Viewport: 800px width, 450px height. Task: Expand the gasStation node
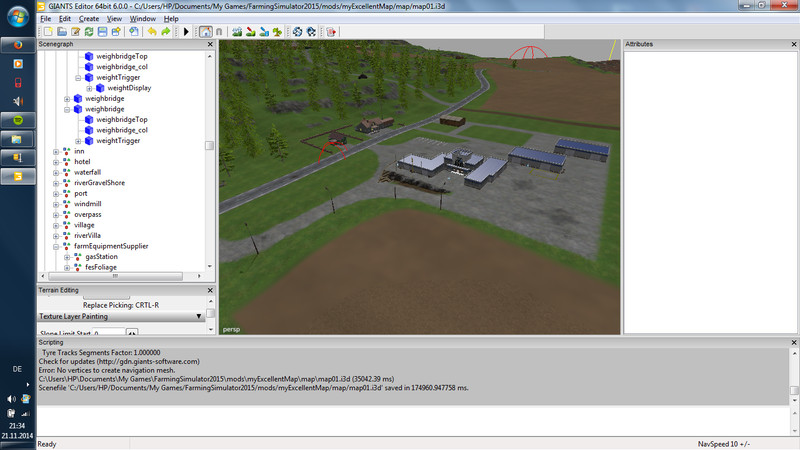(x=67, y=257)
